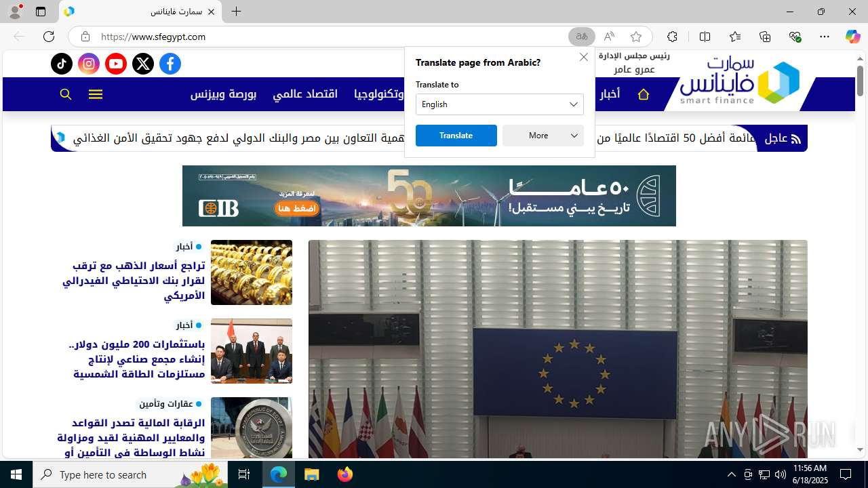
Task: Open the الرقابة المالية emblem thumbnail
Action: click(x=252, y=428)
